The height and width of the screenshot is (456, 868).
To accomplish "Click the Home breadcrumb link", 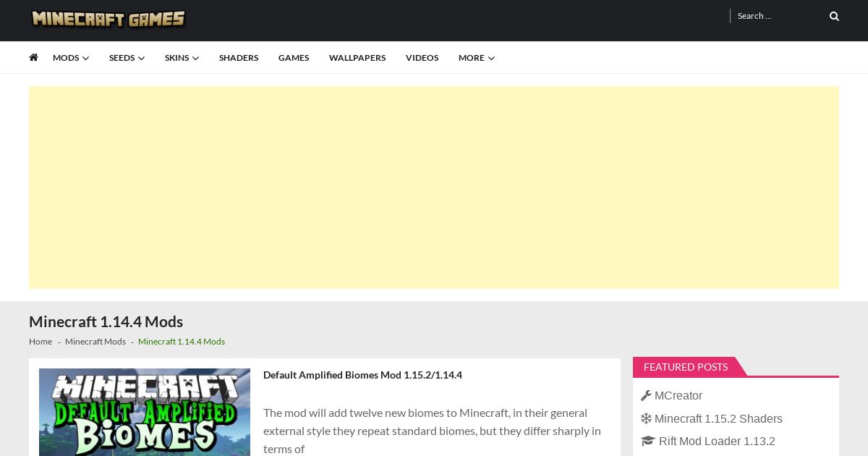I will 41,342.
